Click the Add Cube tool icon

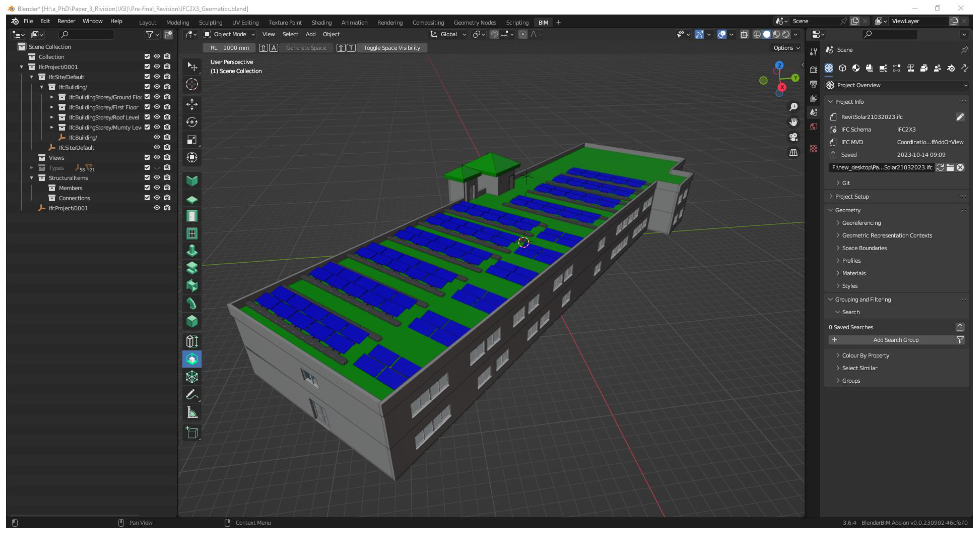(x=192, y=433)
